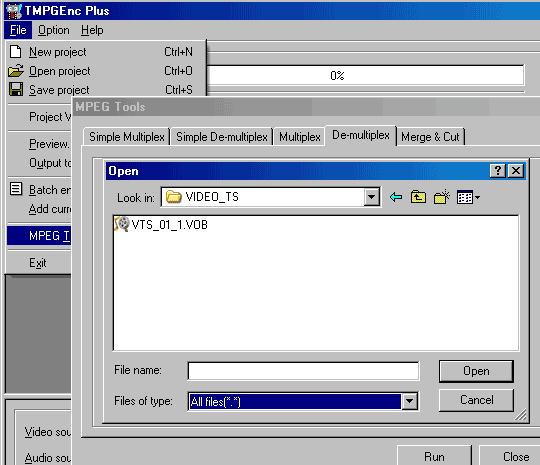Image resolution: width=540 pixels, height=465 pixels.
Task: Choose Save project from File menu
Action: pyautogui.click(x=106, y=90)
